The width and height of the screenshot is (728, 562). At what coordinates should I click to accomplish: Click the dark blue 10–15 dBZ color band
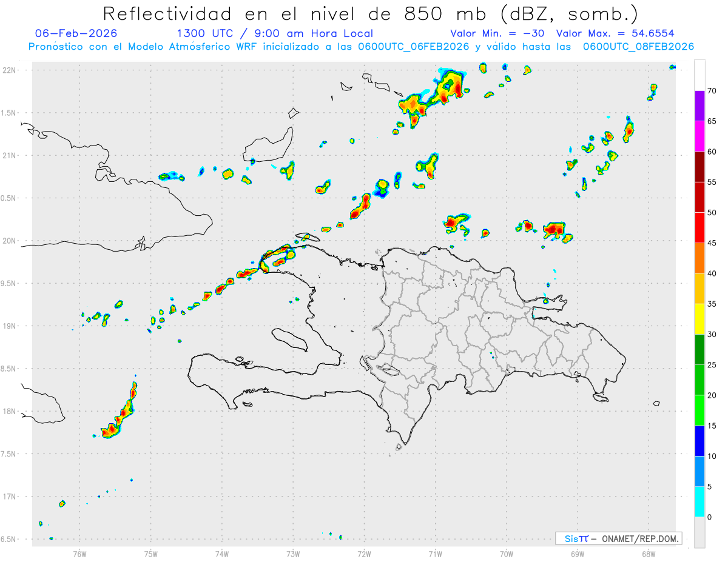click(x=700, y=441)
